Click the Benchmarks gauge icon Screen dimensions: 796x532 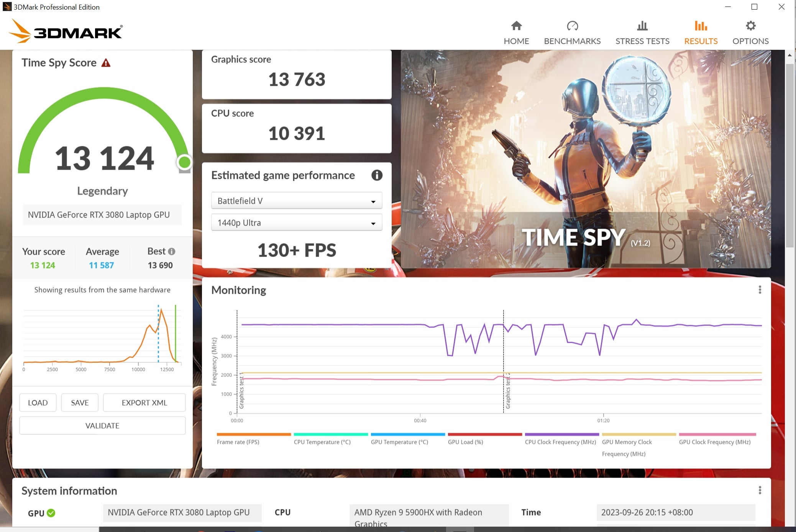pyautogui.click(x=572, y=26)
